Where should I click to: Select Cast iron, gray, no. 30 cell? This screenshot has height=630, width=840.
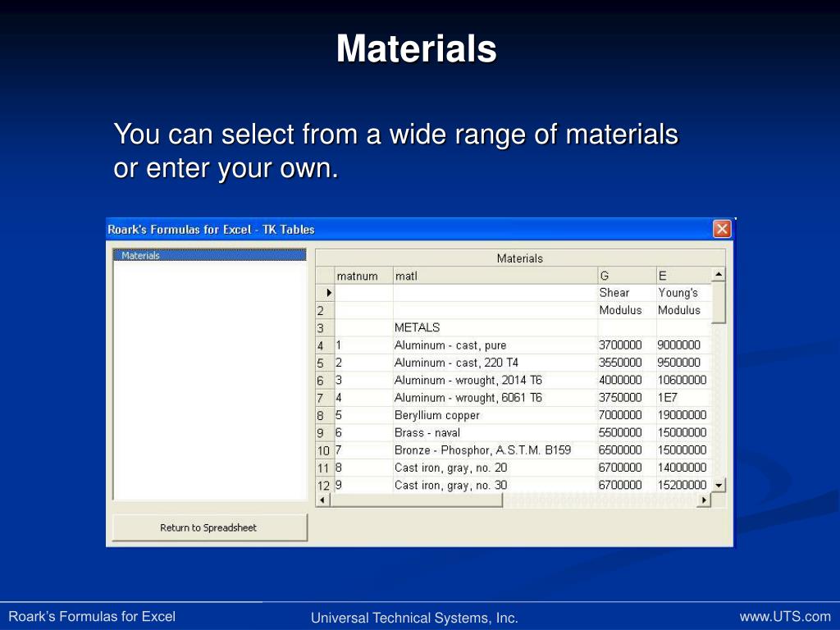pos(495,485)
